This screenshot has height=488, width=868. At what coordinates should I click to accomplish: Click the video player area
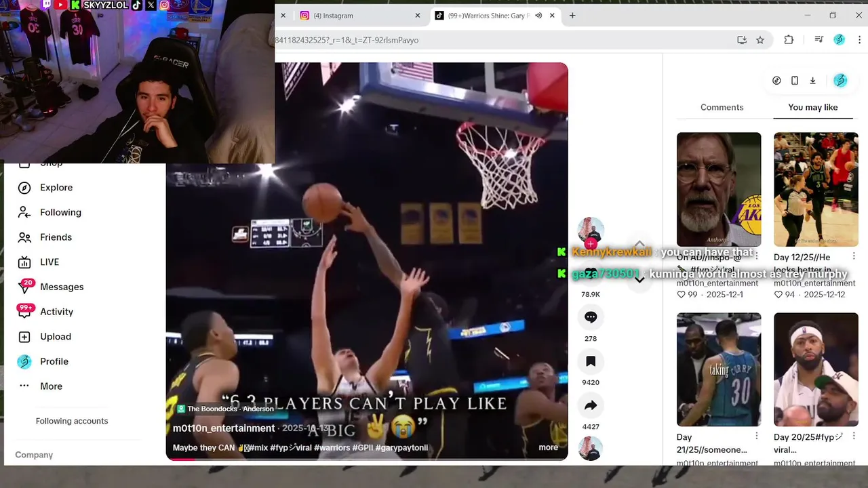pyautogui.click(x=367, y=261)
